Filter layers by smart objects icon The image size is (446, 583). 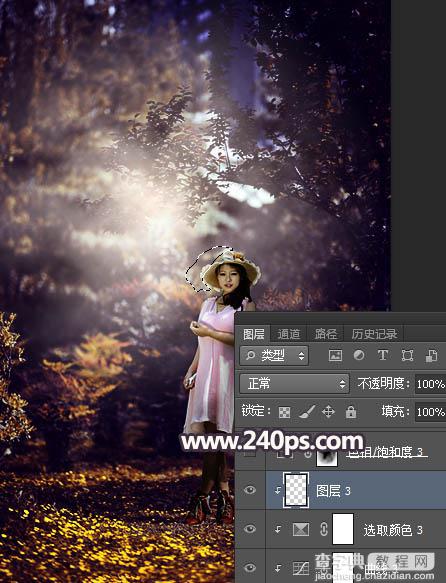[431, 356]
